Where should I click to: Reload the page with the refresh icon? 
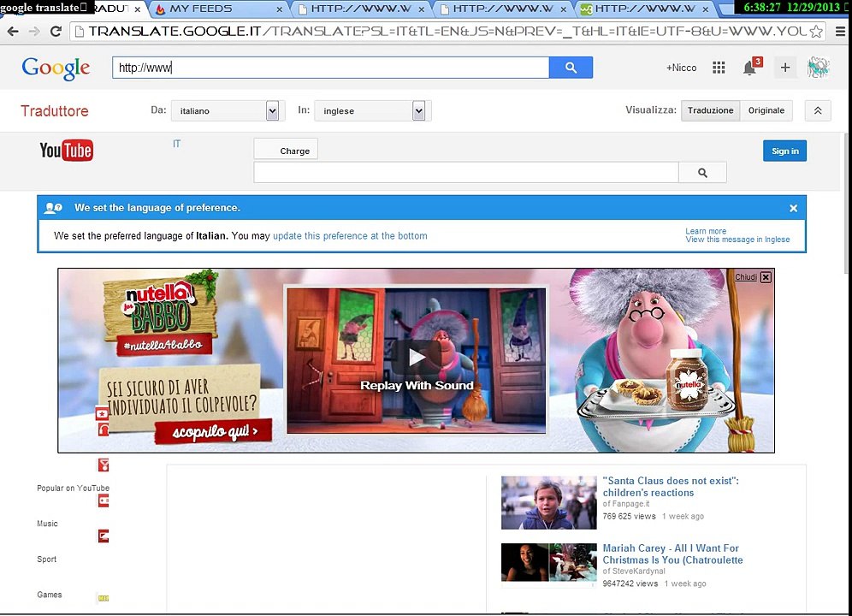pos(56,32)
